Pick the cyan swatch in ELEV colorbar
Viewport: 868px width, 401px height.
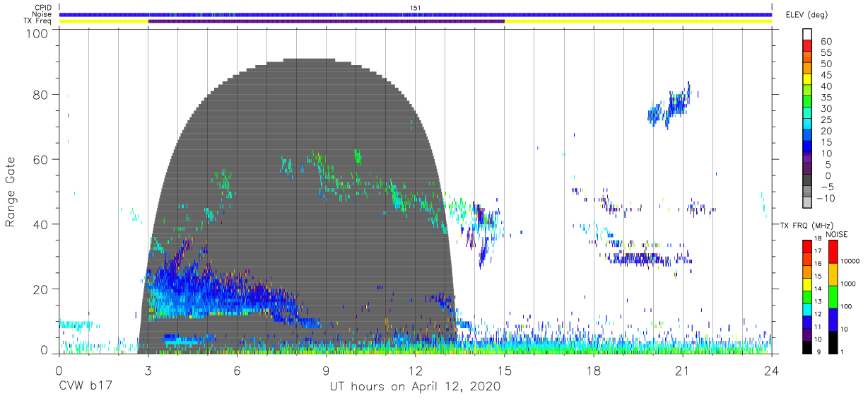click(x=807, y=124)
